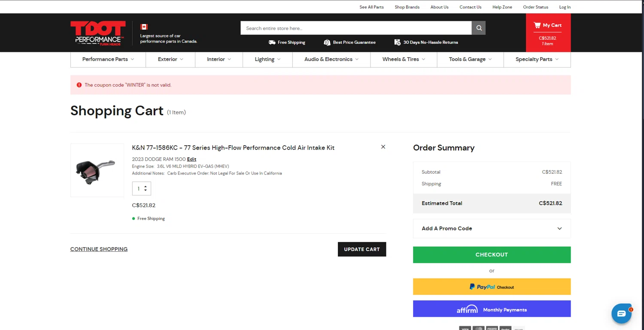Expand the Interior menu

click(219, 59)
